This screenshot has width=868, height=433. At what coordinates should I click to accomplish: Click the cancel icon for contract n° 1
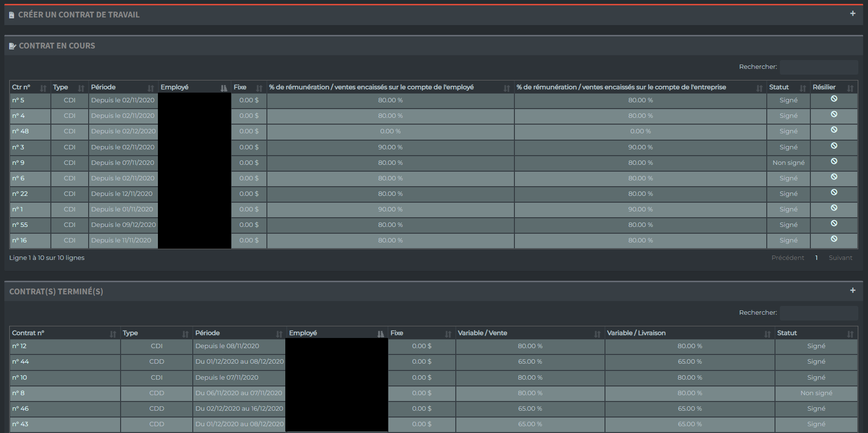(x=834, y=208)
